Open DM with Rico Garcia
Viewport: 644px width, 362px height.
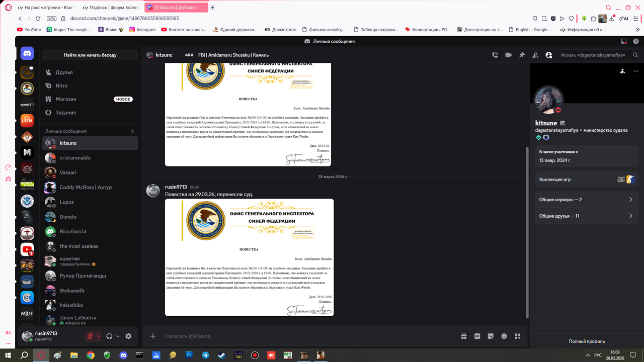[90, 231]
